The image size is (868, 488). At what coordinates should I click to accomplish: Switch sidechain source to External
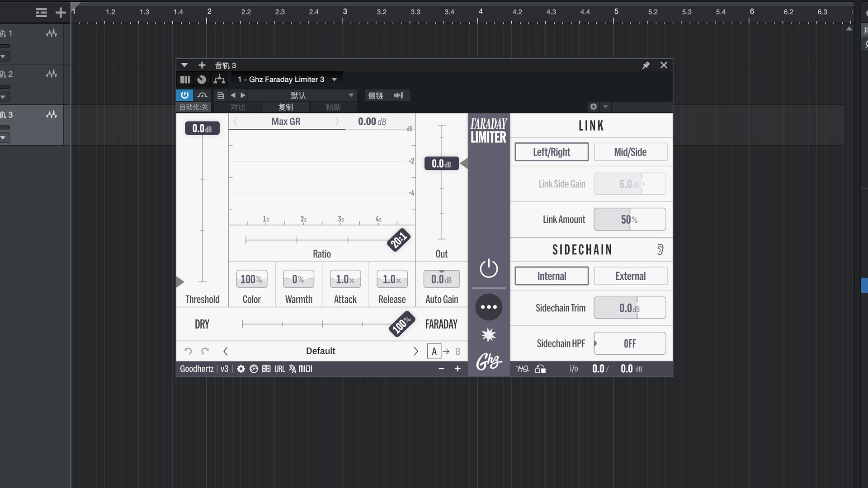[630, 276]
